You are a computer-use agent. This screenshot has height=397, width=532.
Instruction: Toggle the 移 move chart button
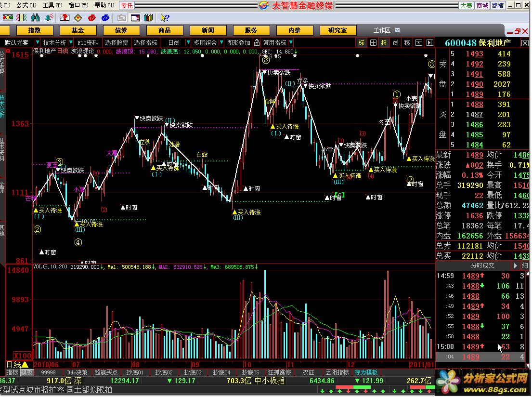[407, 42]
